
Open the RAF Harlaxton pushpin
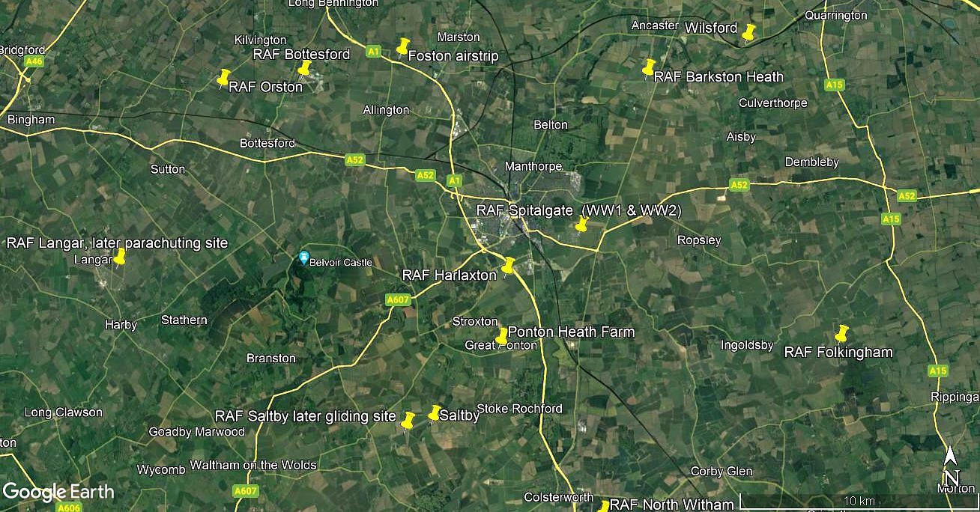pos(508,266)
